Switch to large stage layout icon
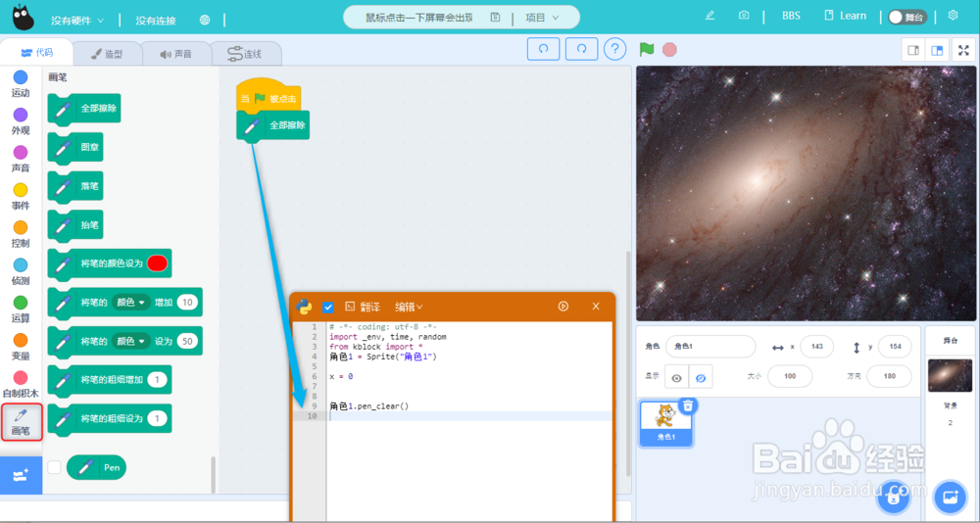The image size is (980, 523). (937, 51)
